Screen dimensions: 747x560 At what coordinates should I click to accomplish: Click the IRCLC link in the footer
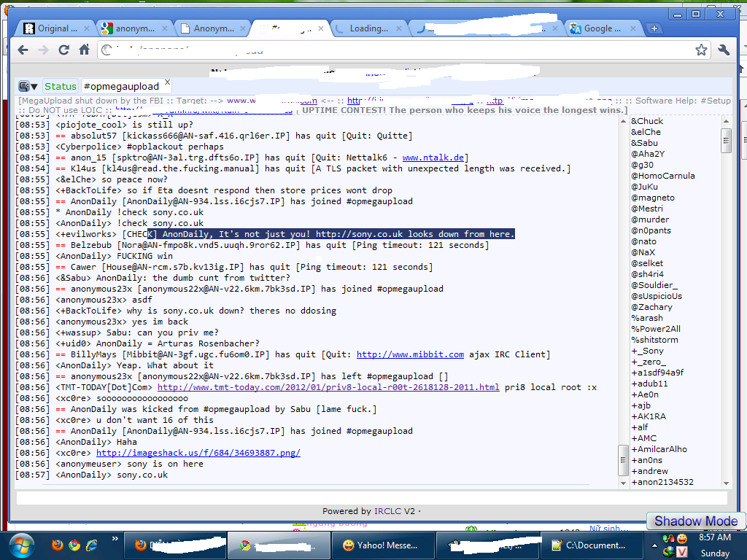387,511
